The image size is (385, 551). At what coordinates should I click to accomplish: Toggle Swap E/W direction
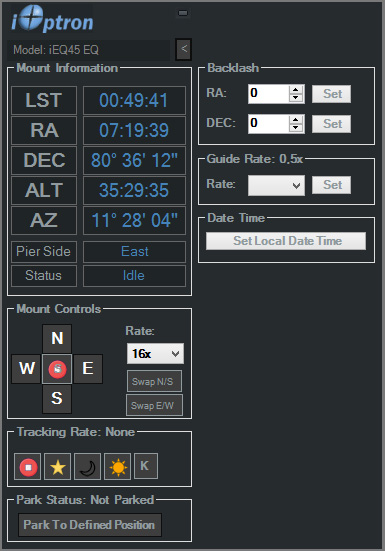click(x=155, y=405)
